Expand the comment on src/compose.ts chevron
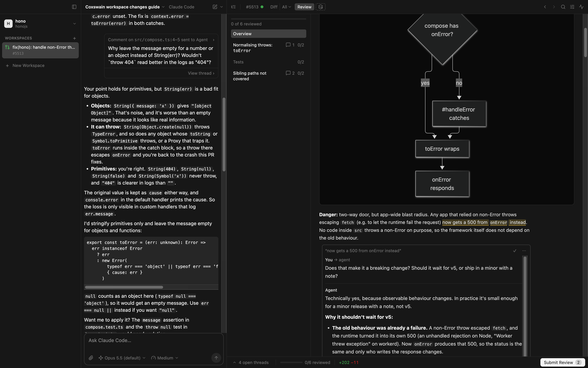The image size is (588, 368). click(x=213, y=40)
